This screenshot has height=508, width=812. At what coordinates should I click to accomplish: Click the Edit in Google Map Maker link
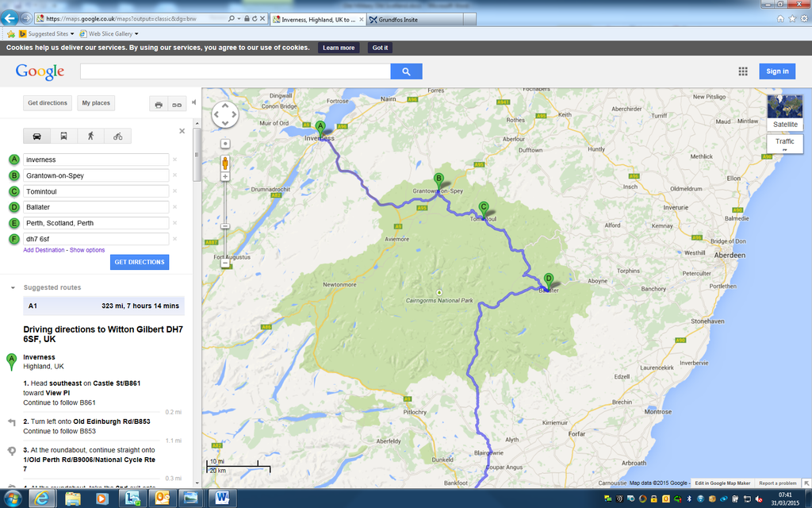[x=722, y=483]
